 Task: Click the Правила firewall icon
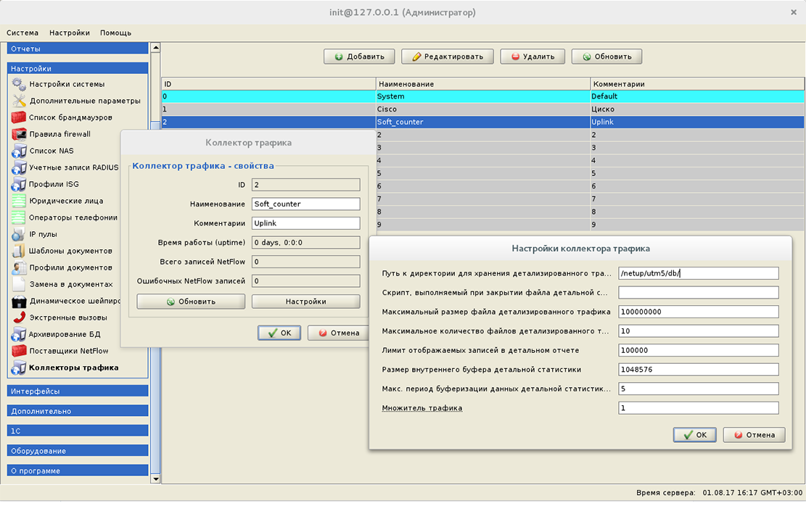point(19,134)
